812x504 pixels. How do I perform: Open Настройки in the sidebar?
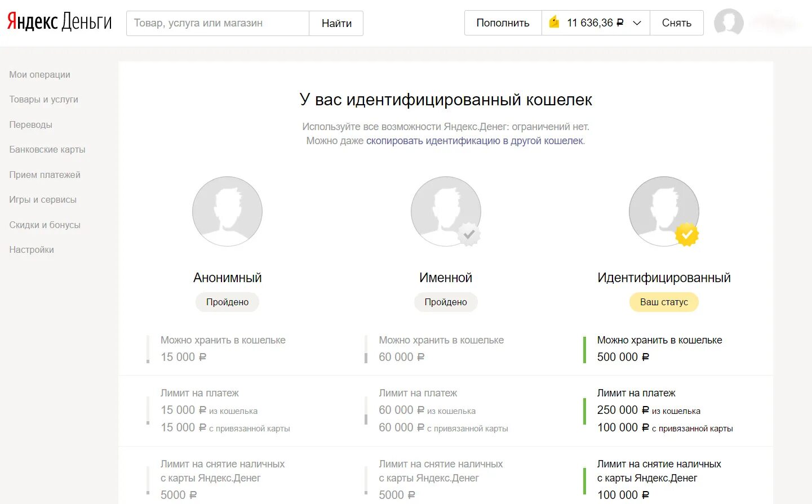coord(32,249)
